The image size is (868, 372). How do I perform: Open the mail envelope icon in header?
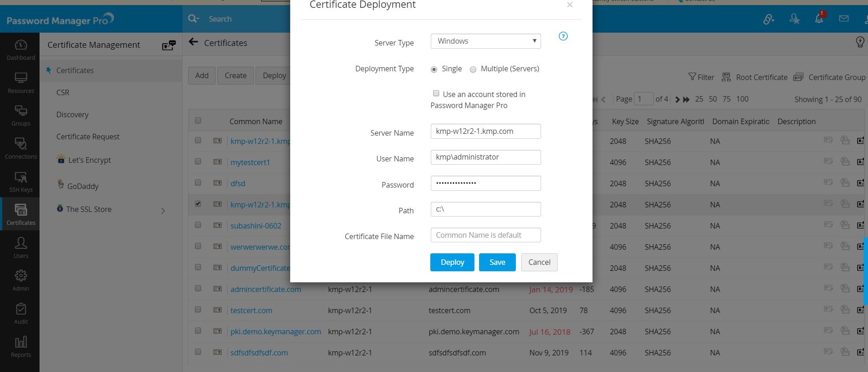coord(844,19)
